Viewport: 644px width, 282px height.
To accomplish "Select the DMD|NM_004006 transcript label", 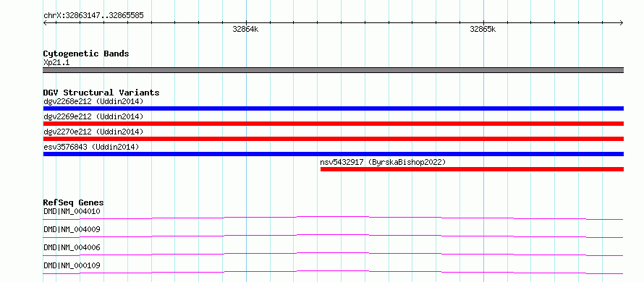I will coord(72,247).
